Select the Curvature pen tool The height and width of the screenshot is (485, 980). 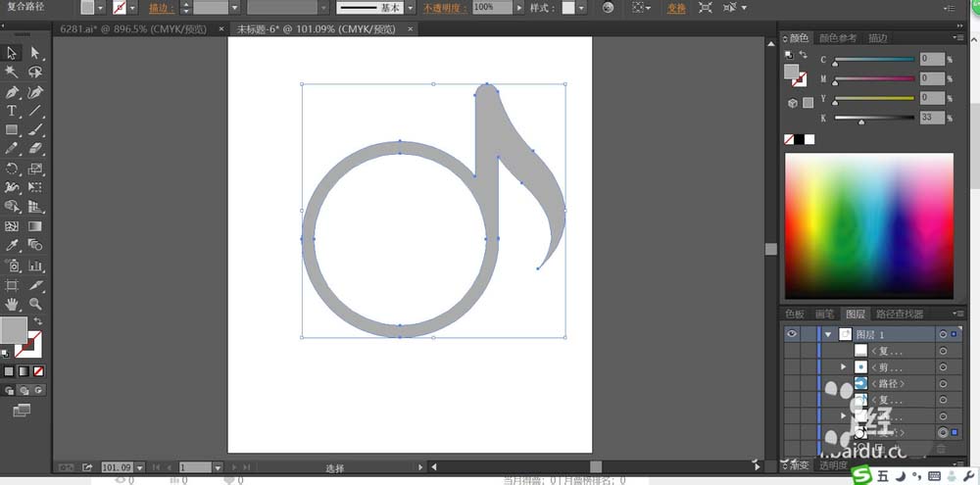[x=35, y=92]
